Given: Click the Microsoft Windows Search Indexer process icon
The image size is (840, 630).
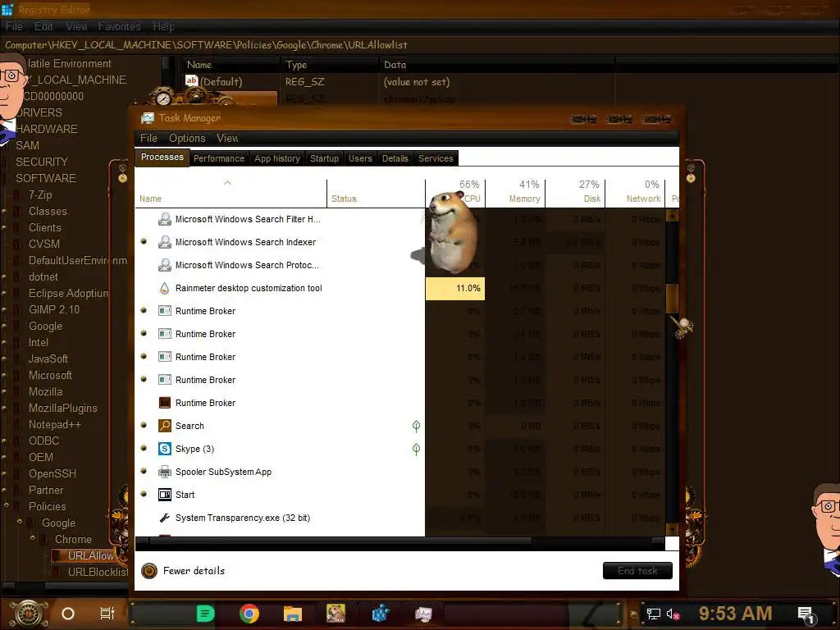Looking at the screenshot, I should [164, 242].
